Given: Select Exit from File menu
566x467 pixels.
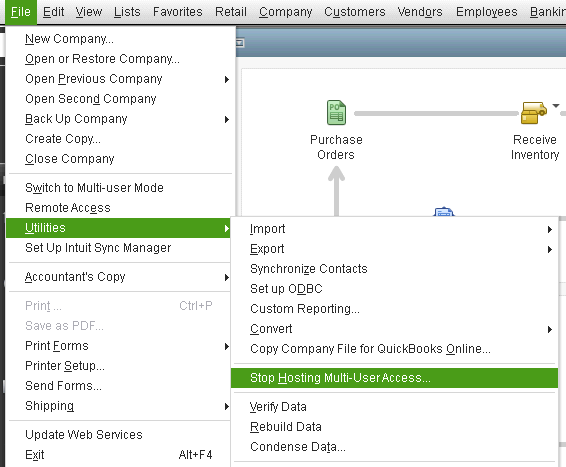Looking at the screenshot, I should click(x=119, y=455).
